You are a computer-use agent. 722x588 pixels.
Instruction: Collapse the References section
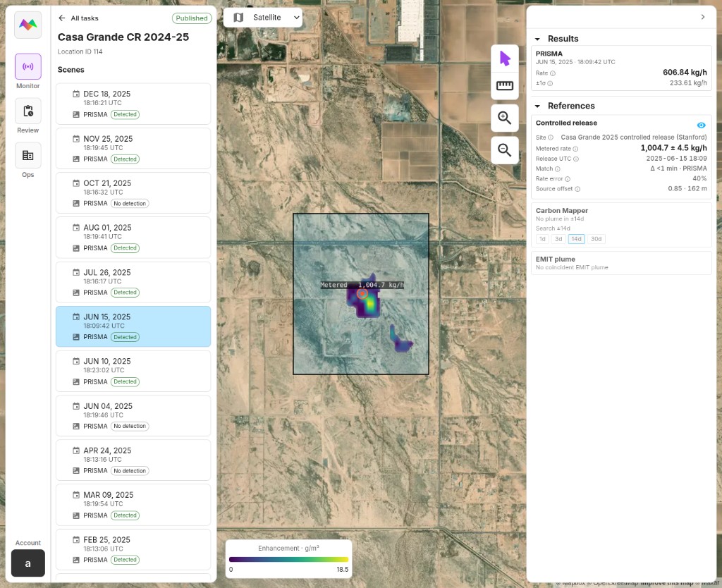537,106
